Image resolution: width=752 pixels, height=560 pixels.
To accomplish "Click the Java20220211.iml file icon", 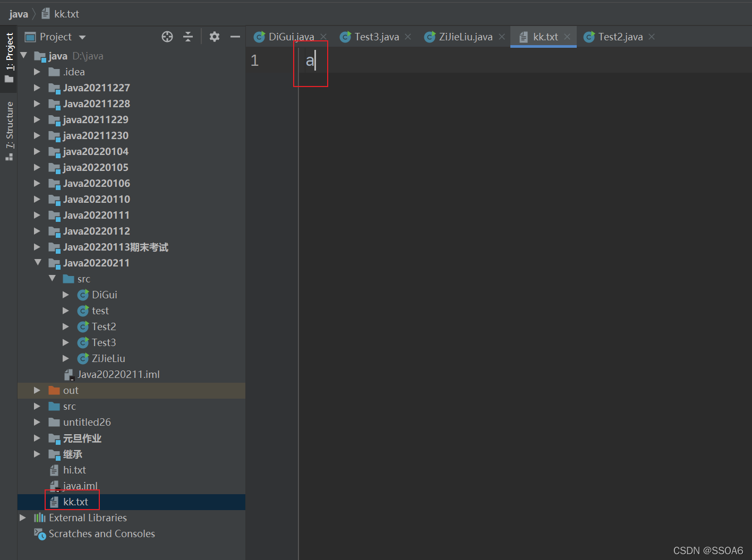I will [x=69, y=375].
